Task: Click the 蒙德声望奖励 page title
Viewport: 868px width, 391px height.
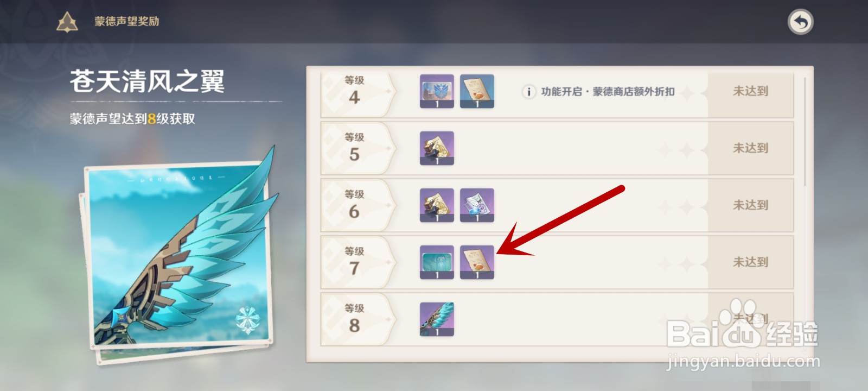Action: coord(127,22)
